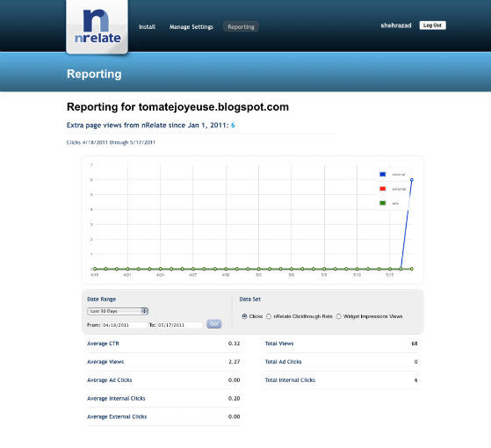
Task: Click the To date input field
Action: pos(180,325)
